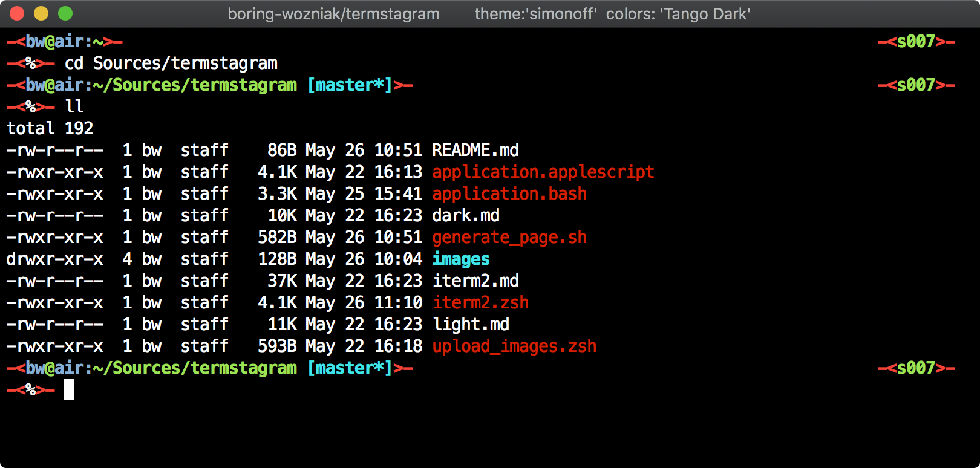Click the iterm2.zsh script name

480,302
